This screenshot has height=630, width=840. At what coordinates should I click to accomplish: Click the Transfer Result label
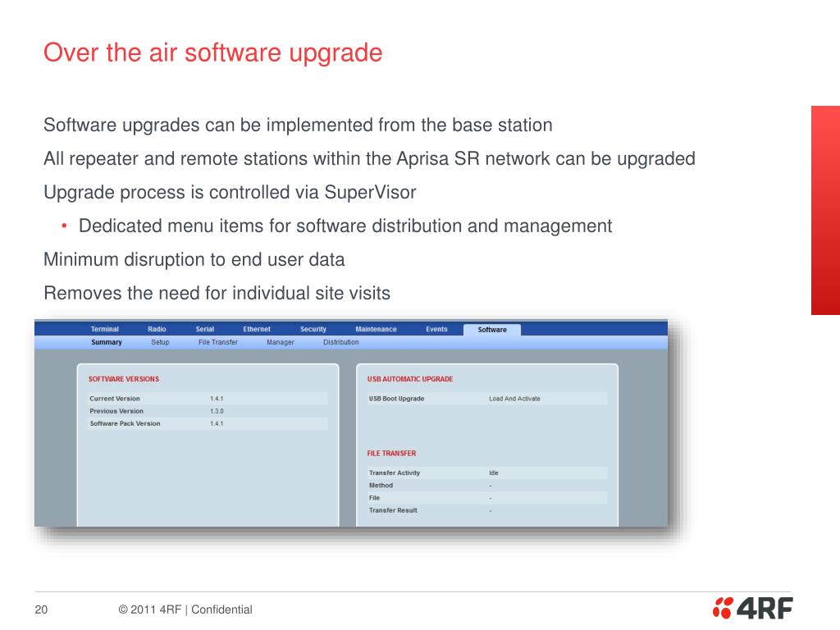[x=393, y=510]
